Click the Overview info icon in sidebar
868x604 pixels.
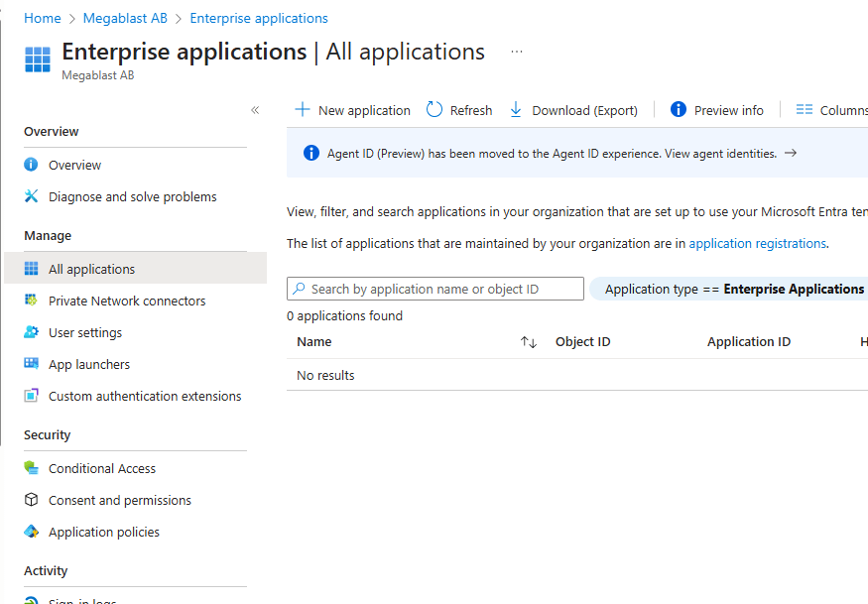[x=31, y=165]
